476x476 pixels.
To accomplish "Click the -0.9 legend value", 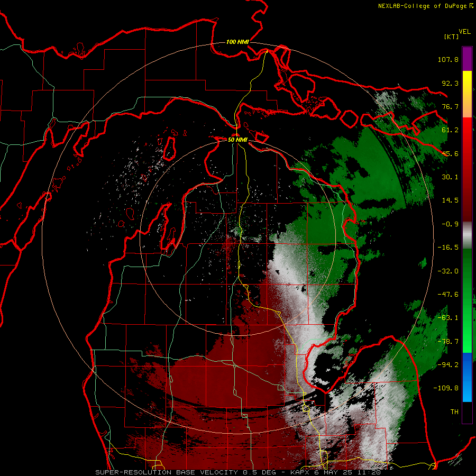I will 450,224.
